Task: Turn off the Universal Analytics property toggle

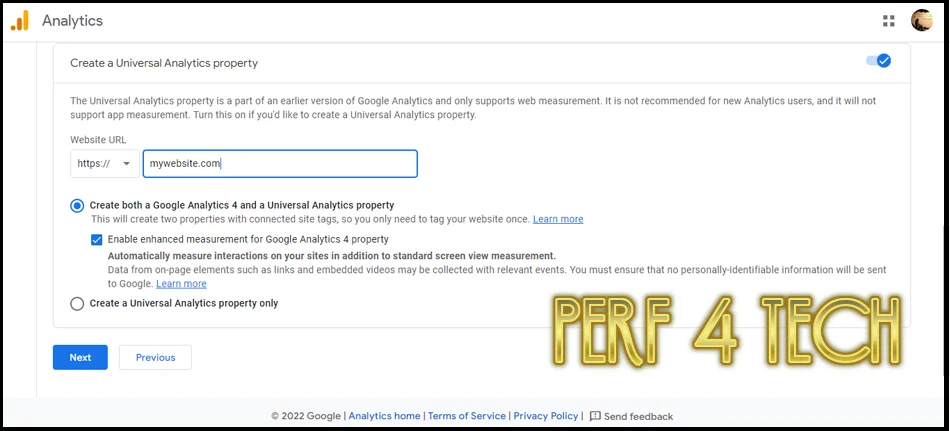Action: 879,61
